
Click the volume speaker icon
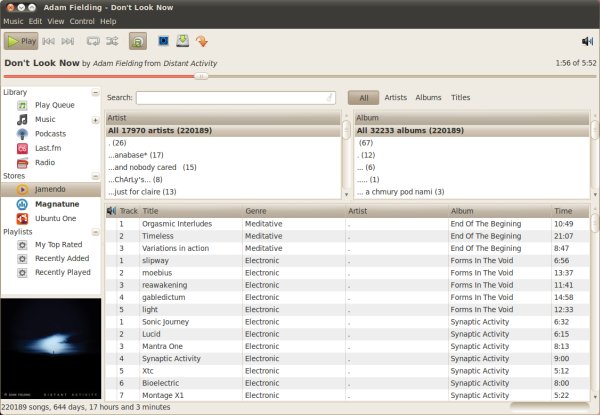point(587,41)
